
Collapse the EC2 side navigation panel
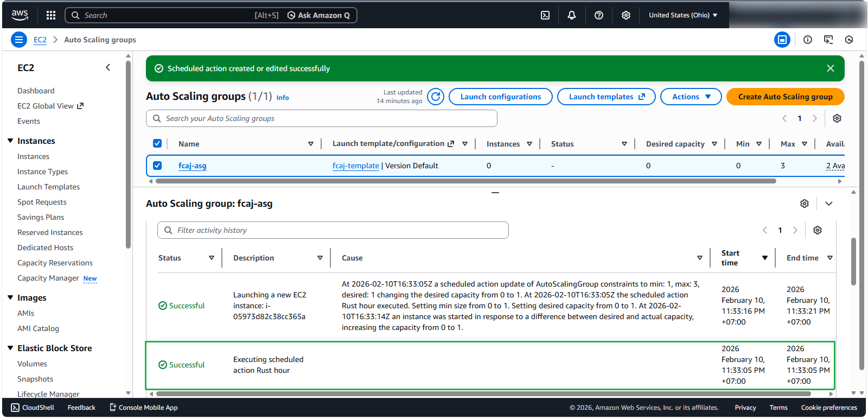click(x=108, y=67)
